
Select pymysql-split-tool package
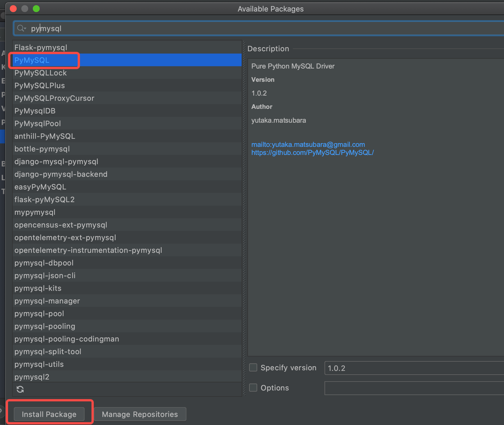click(127, 351)
